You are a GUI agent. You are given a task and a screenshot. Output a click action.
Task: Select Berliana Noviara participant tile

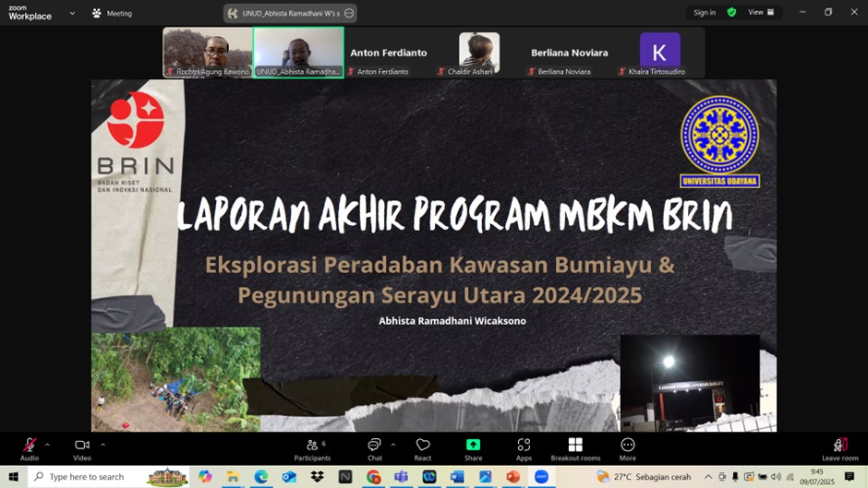(569, 53)
